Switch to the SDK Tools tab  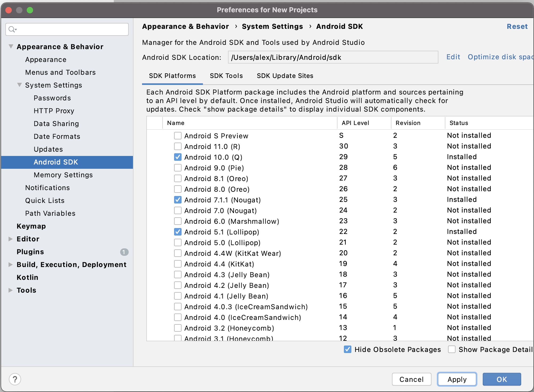point(226,76)
